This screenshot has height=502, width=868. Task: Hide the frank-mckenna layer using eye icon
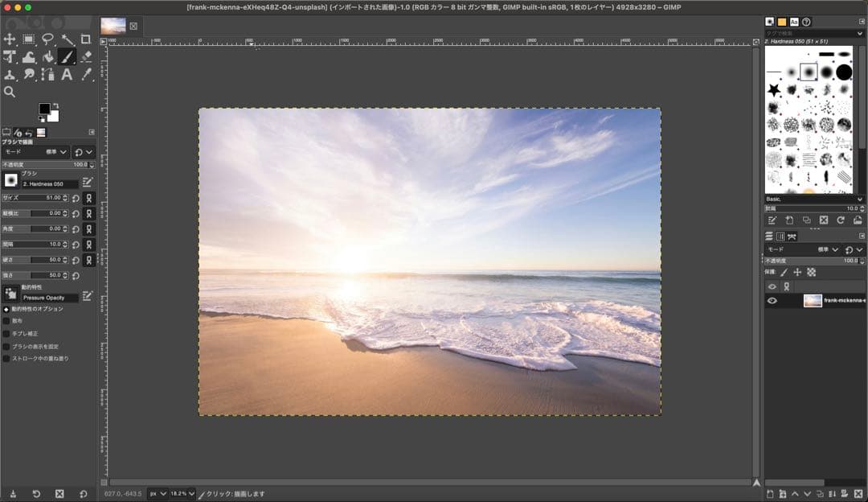(772, 301)
